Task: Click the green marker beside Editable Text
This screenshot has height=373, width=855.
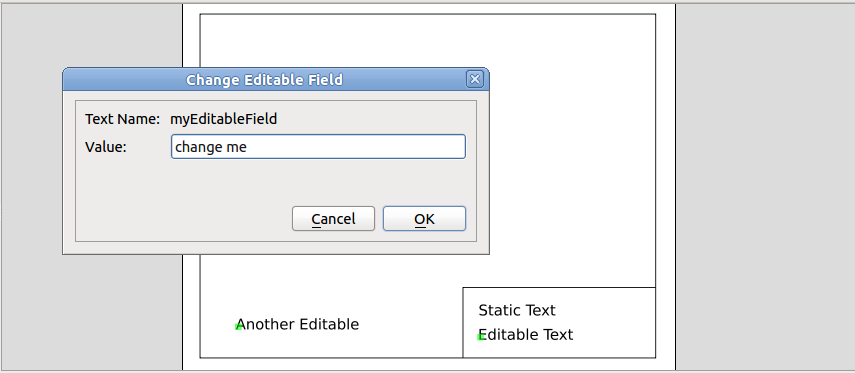Action: click(x=480, y=337)
